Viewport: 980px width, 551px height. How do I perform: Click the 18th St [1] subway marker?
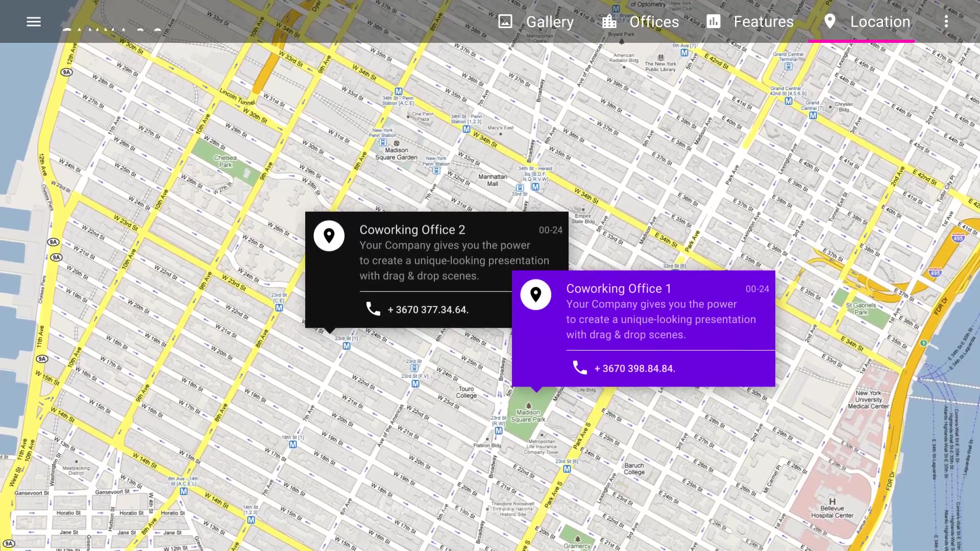(293, 444)
